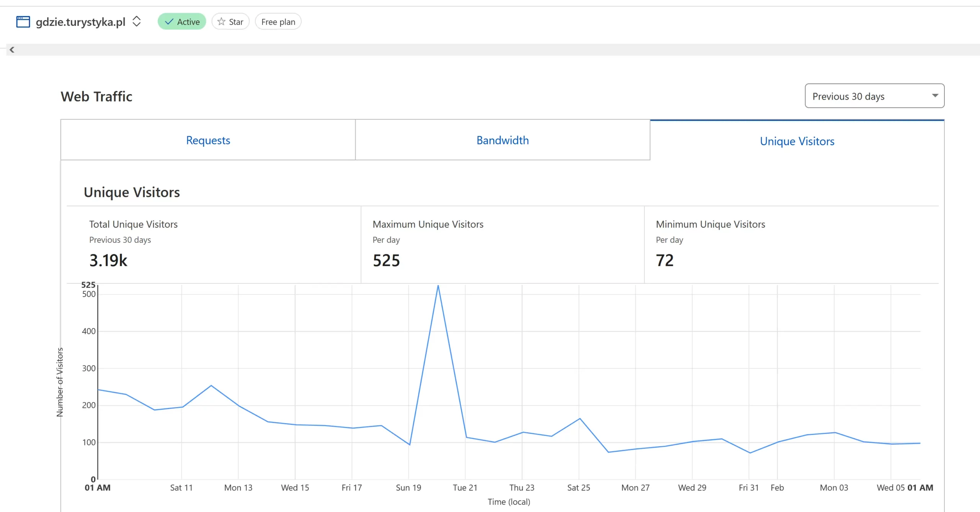Click the Free plan pill
The width and height of the screenshot is (980, 512).
point(278,22)
